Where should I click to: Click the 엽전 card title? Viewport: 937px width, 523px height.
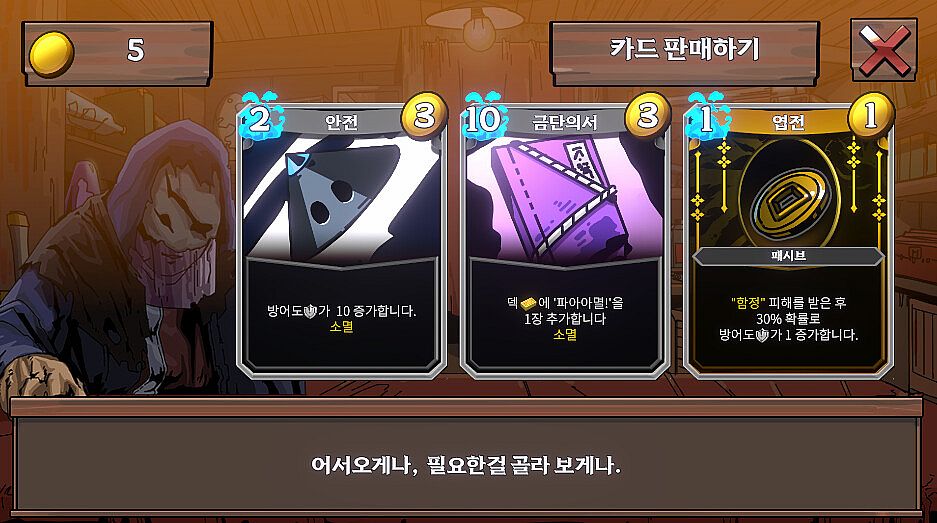pos(788,122)
